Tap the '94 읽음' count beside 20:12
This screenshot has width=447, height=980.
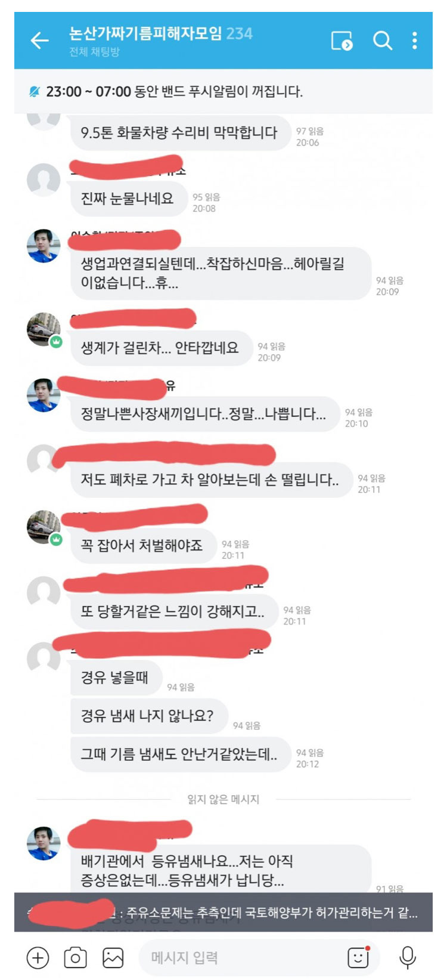pyautogui.click(x=310, y=753)
